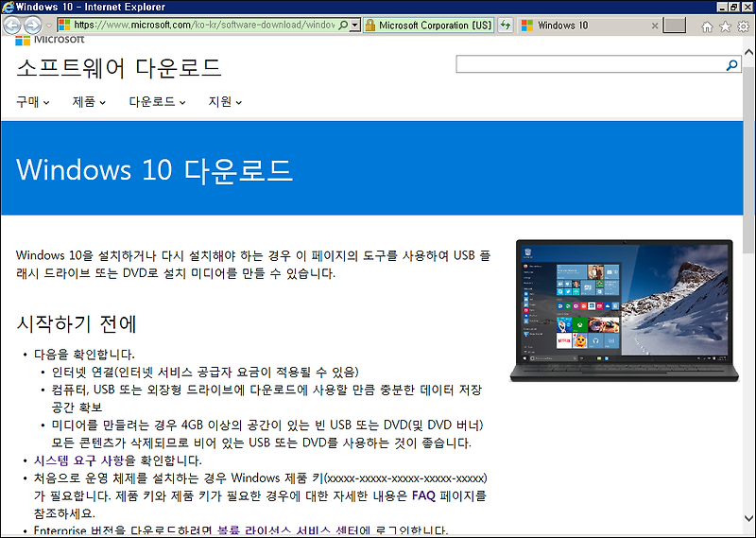Image resolution: width=756 pixels, height=538 pixels.
Task: Open the Tools gear icon
Action: [x=744, y=26]
